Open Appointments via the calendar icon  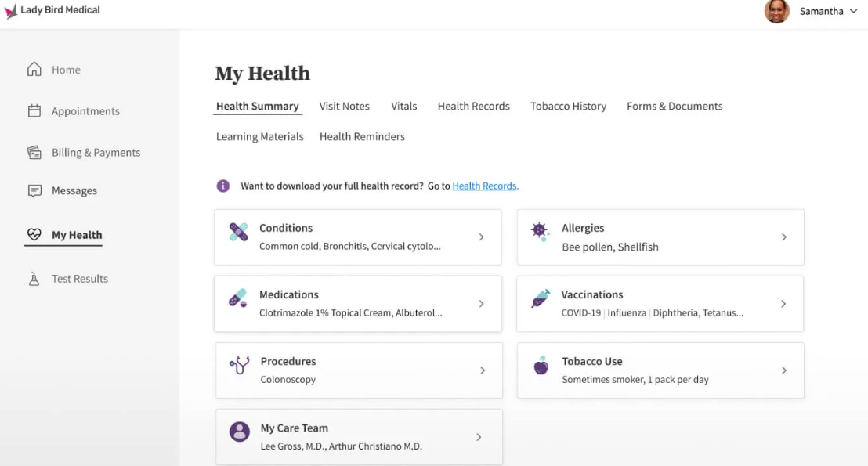tap(34, 111)
